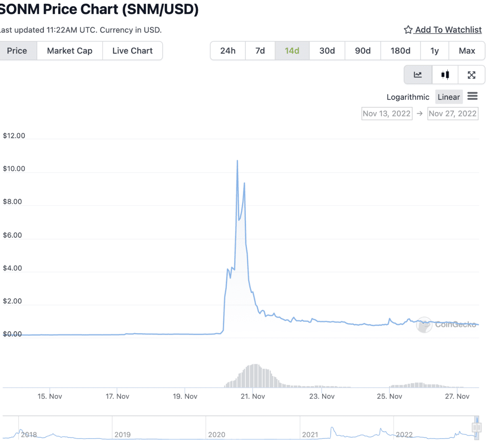This screenshot has height=444, width=504.
Task: Set range to 14d
Action: tap(292, 51)
